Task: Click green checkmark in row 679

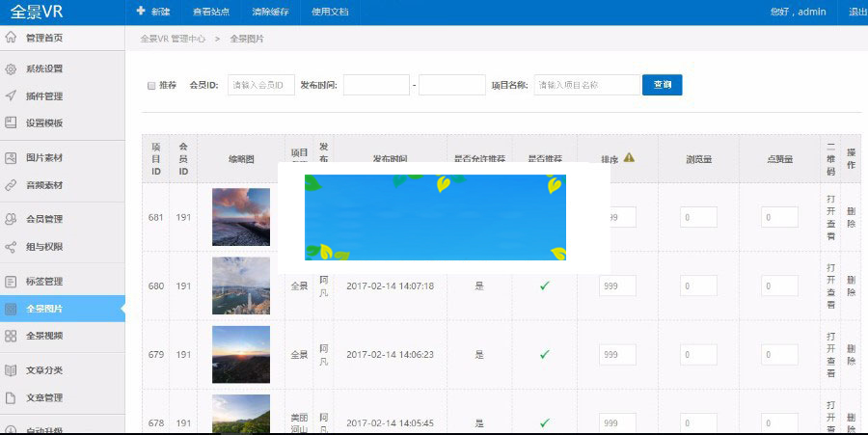Action: coord(544,354)
